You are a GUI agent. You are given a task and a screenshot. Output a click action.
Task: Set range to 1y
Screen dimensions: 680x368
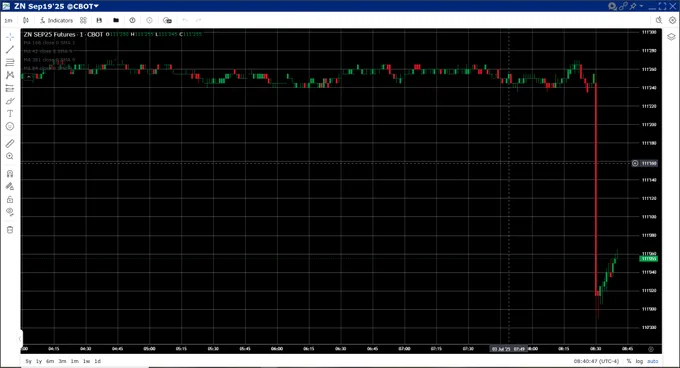point(39,361)
